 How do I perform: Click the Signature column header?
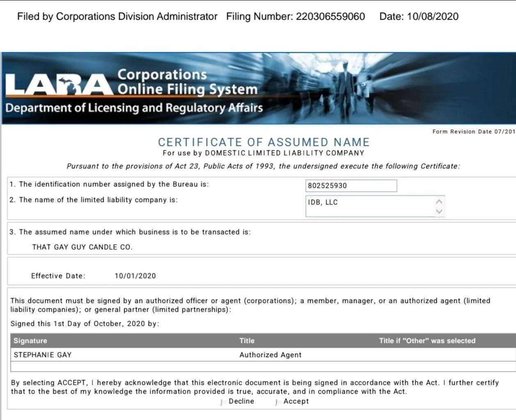click(30, 341)
